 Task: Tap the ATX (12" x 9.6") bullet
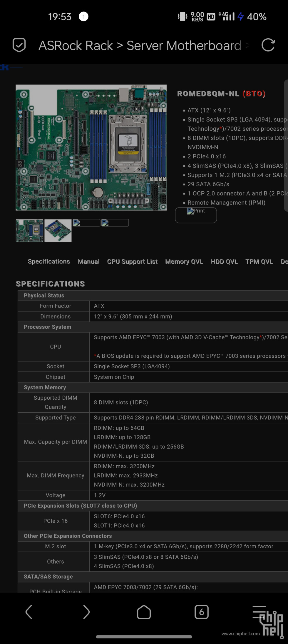[x=209, y=110]
